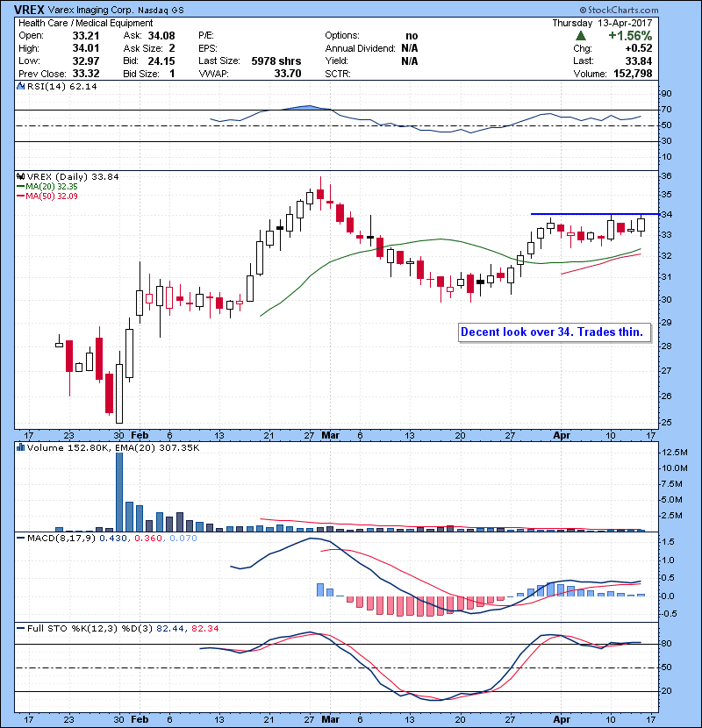Click the Low value 32.97
Image resolution: width=702 pixels, height=728 pixels.
click(85, 61)
